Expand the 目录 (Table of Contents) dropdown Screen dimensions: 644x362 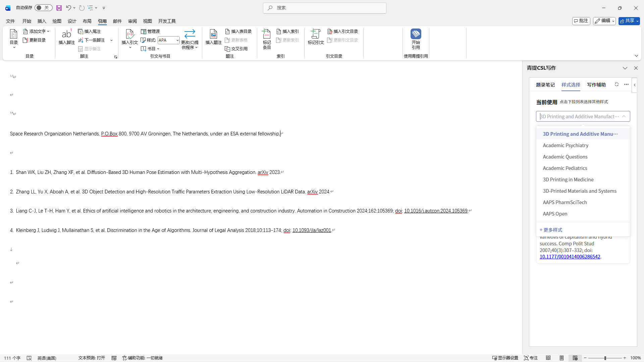click(x=14, y=47)
